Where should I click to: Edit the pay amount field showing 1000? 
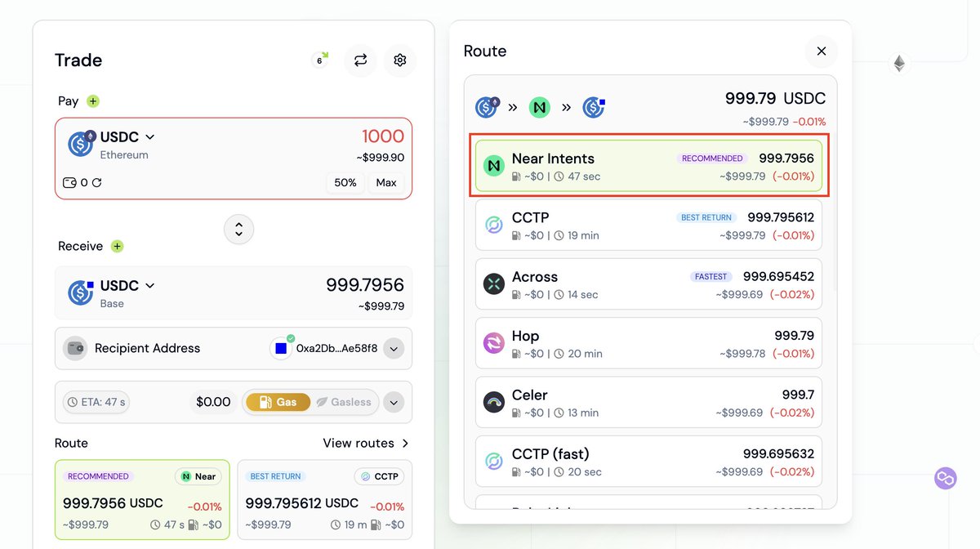383,136
